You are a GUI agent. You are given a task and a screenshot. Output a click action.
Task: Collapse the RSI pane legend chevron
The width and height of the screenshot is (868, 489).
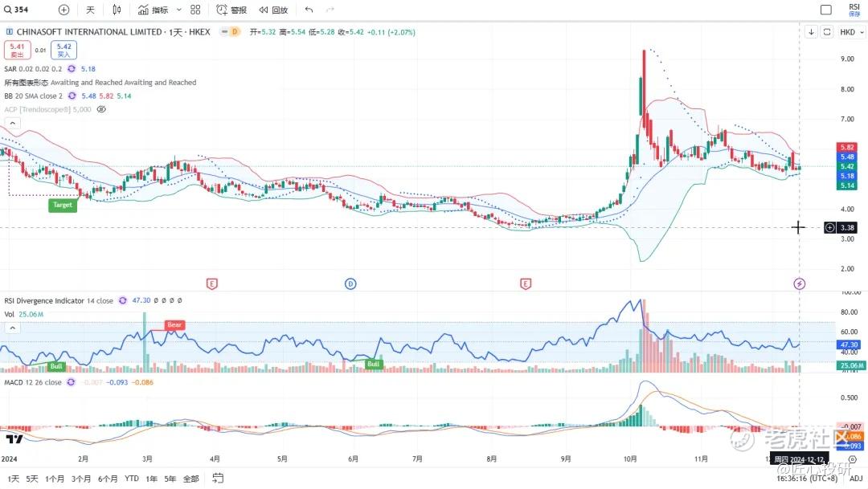[12, 328]
